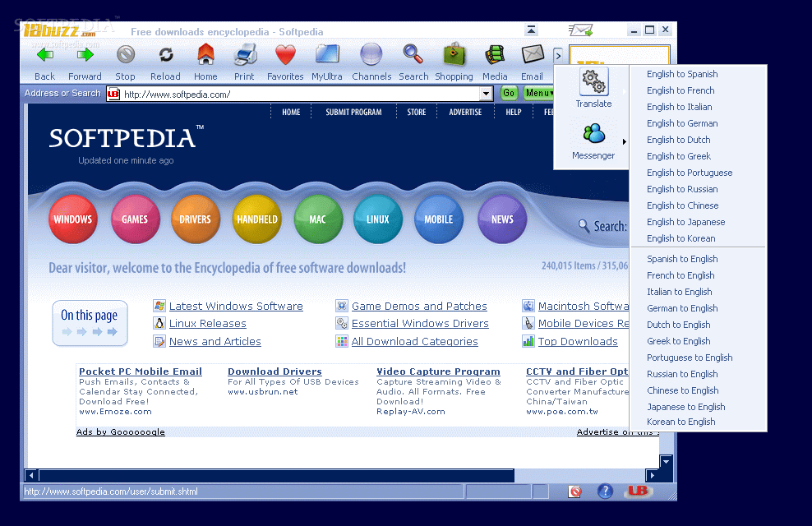The width and height of the screenshot is (812, 526).
Task: Click the Translate gears icon
Action: 593,81
